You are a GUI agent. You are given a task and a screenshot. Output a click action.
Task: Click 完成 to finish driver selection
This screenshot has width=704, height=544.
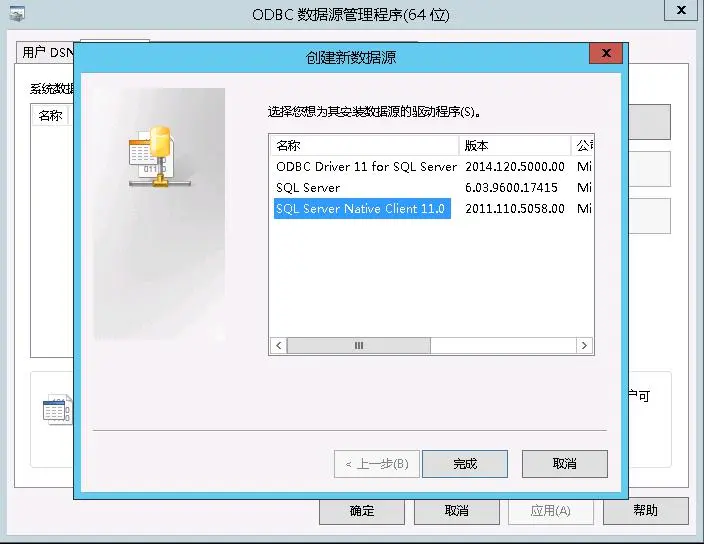(465, 464)
